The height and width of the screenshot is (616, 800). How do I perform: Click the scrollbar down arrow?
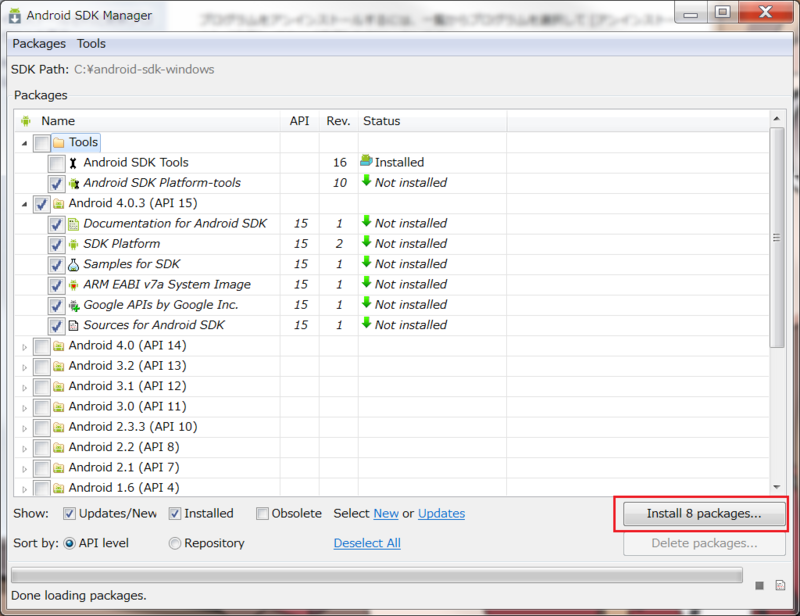click(x=777, y=487)
